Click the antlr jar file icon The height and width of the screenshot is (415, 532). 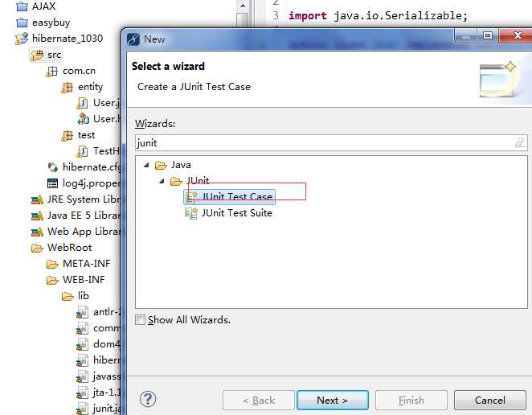(83, 312)
